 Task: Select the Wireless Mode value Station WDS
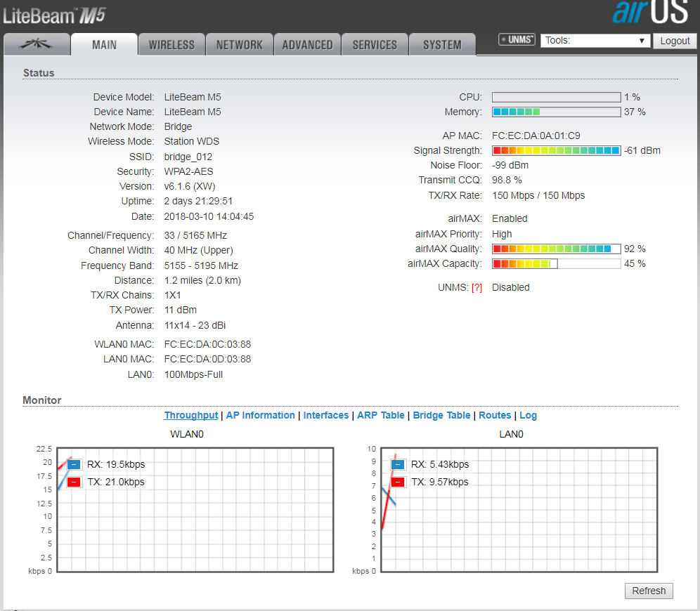(x=192, y=141)
